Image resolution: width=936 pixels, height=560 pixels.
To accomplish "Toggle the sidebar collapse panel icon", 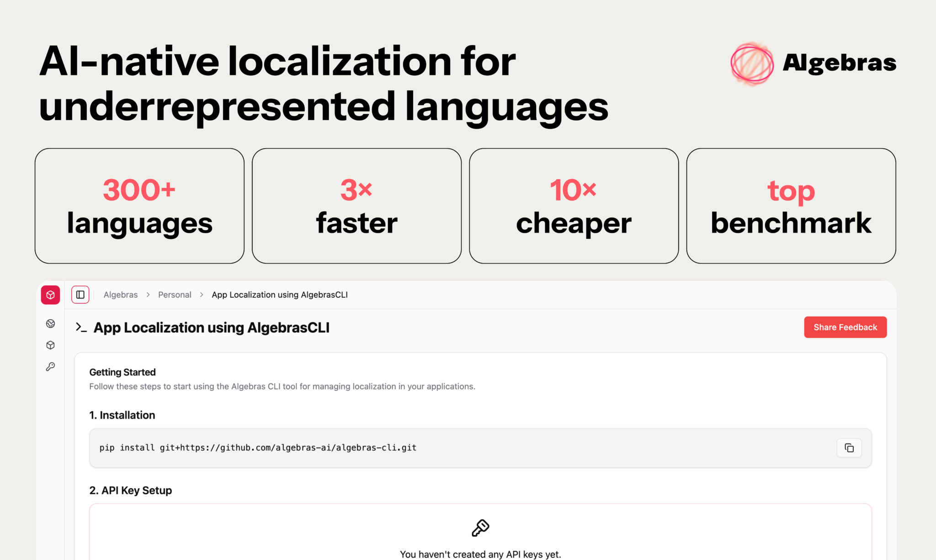I will (80, 295).
